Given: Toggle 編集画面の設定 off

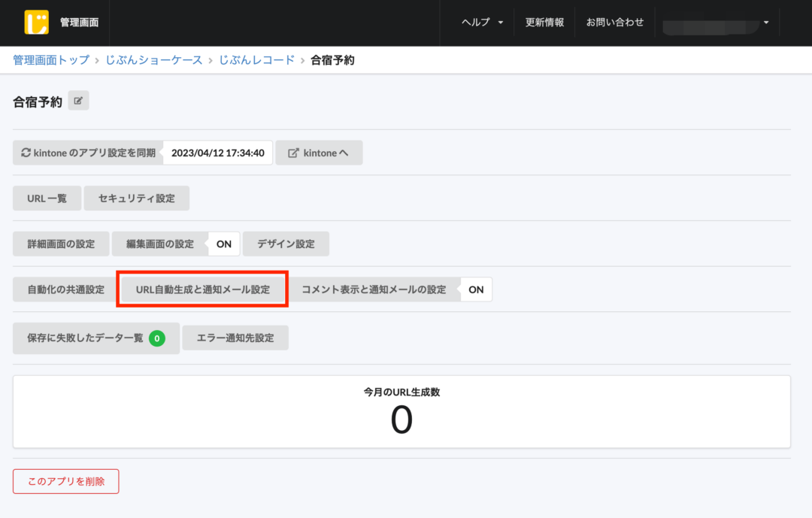Looking at the screenshot, I should (223, 244).
